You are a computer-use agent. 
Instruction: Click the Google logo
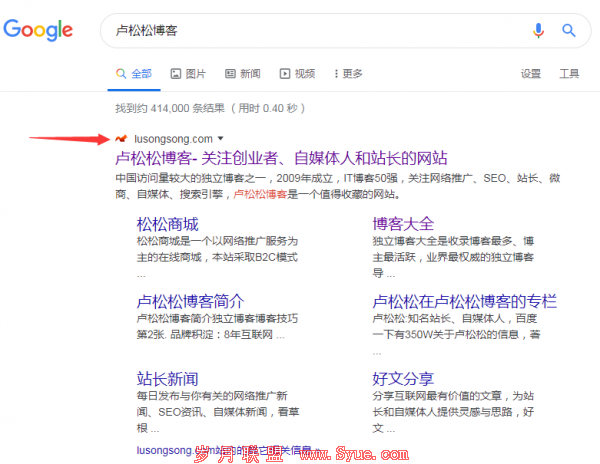tap(38, 30)
